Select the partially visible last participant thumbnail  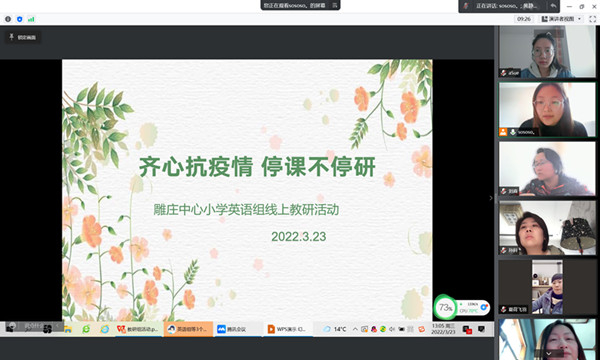[x=547, y=340]
